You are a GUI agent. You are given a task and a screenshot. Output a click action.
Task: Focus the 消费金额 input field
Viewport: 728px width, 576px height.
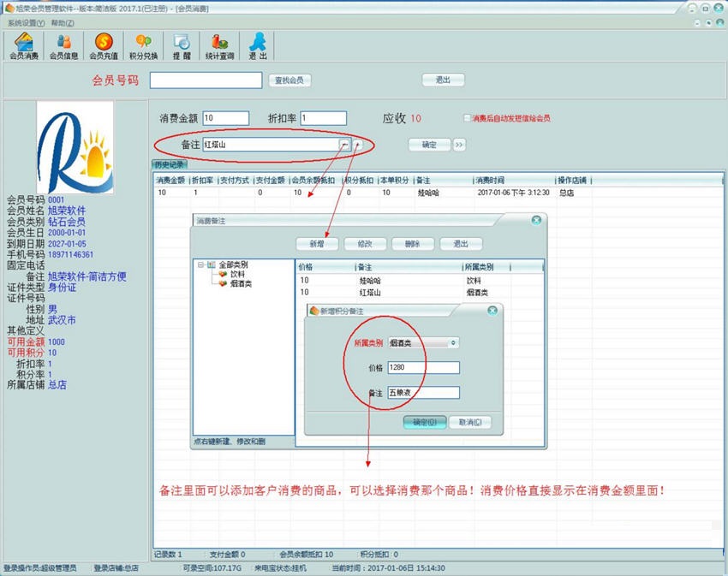click(x=225, y=118)
